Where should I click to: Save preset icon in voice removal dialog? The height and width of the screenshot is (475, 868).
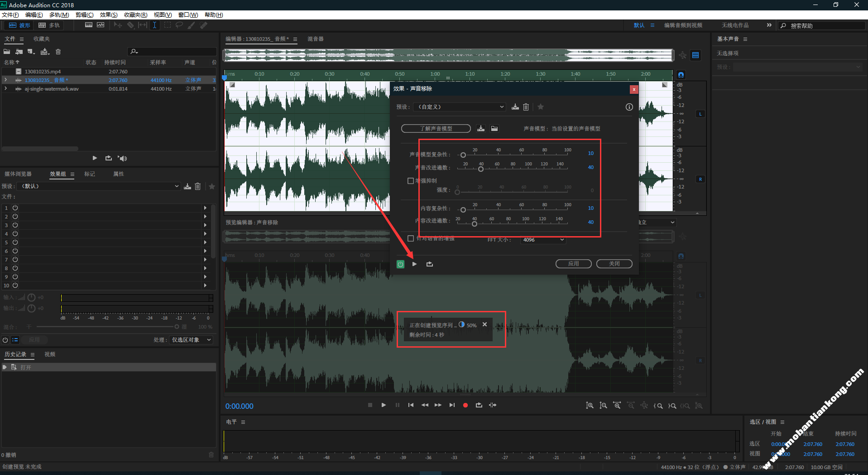coord(515,107)
